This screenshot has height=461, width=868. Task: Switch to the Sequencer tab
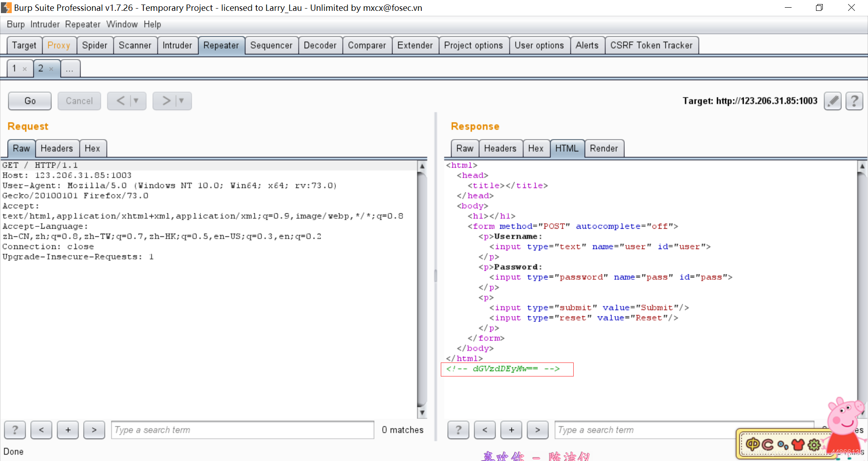tap(271, 45)
